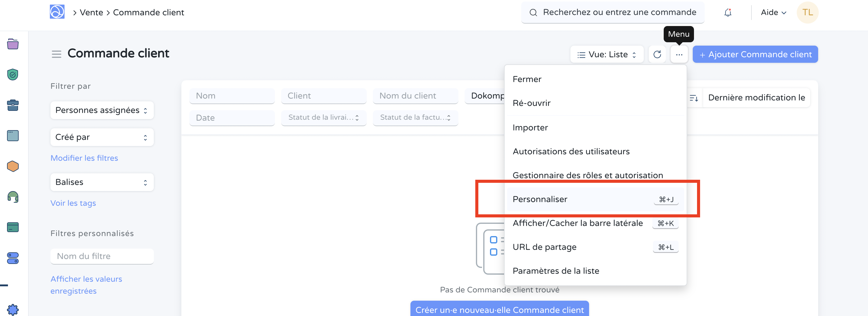The width and height of the screenshot is (868, 316).
Task: Open the 'Aide' menu
Action: (773, 12)
